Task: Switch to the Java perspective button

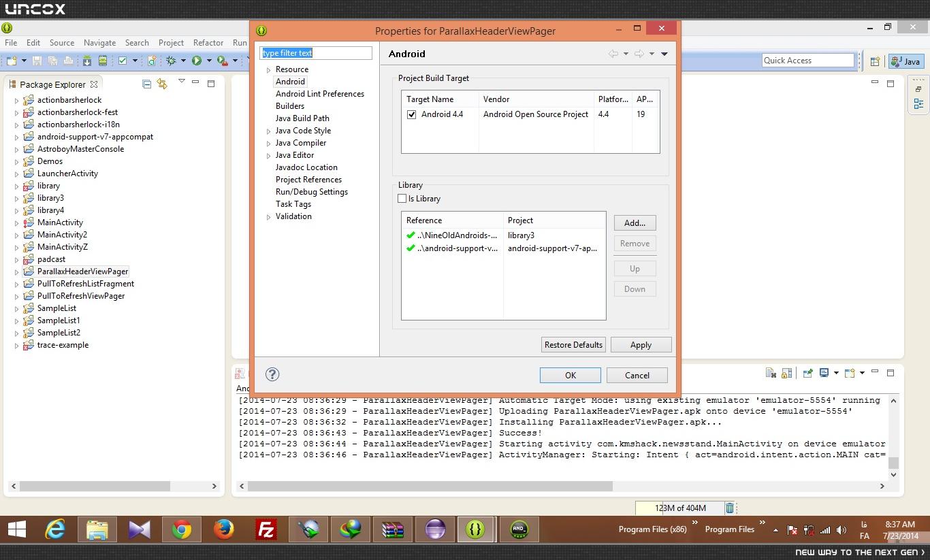Action: coord(906,61)
